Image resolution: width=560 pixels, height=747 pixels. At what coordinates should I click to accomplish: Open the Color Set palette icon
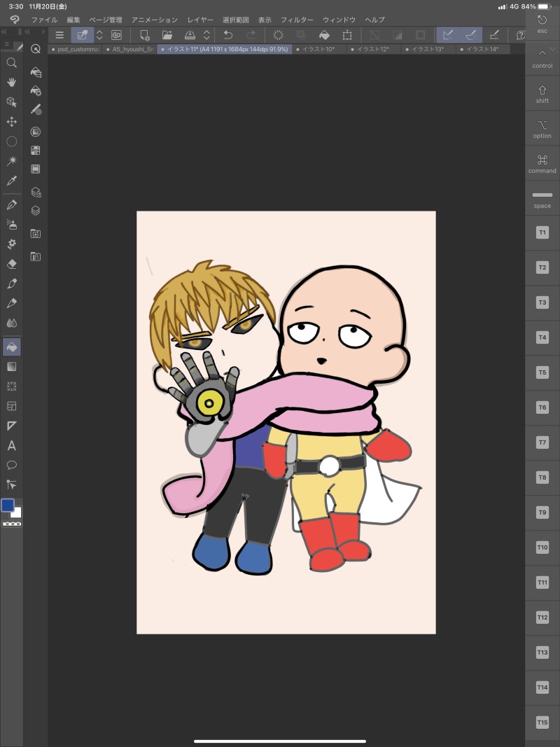(x=36, y=151)
